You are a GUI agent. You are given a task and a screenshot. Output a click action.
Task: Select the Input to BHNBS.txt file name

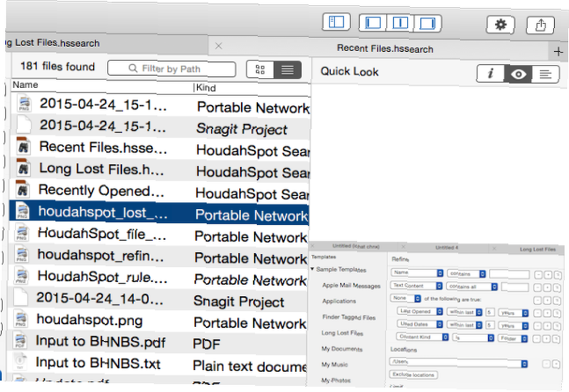pyautogui.click(x=98, y=363)
